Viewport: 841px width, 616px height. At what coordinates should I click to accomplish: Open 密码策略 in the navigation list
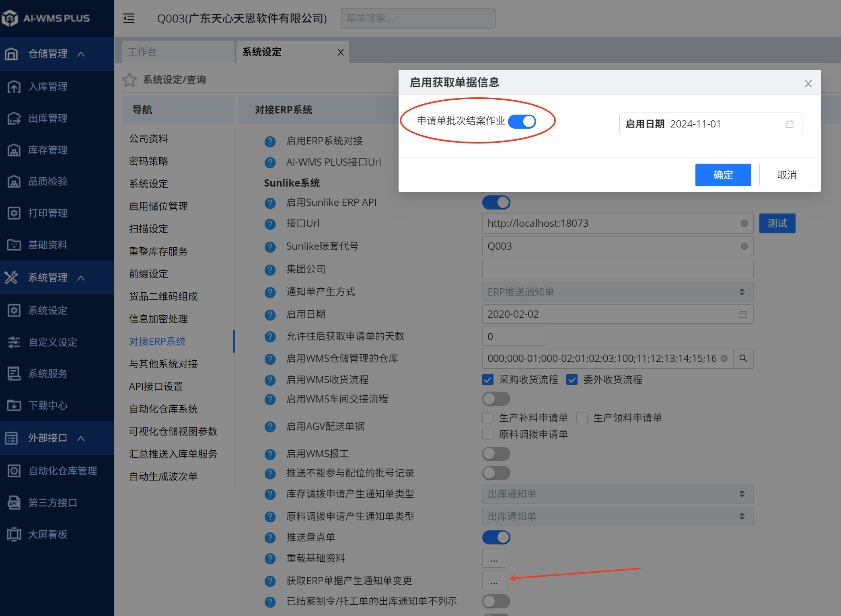148,161
